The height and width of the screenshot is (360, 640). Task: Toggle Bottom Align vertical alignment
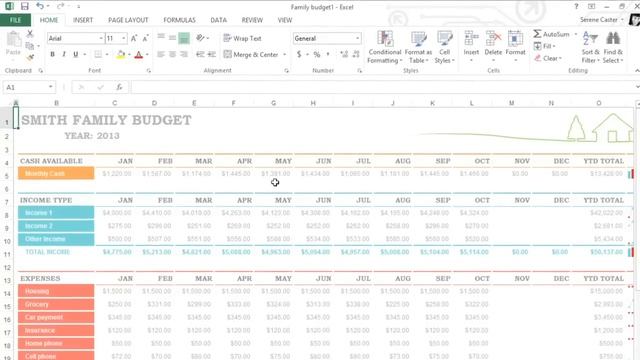tap(184, 38)
